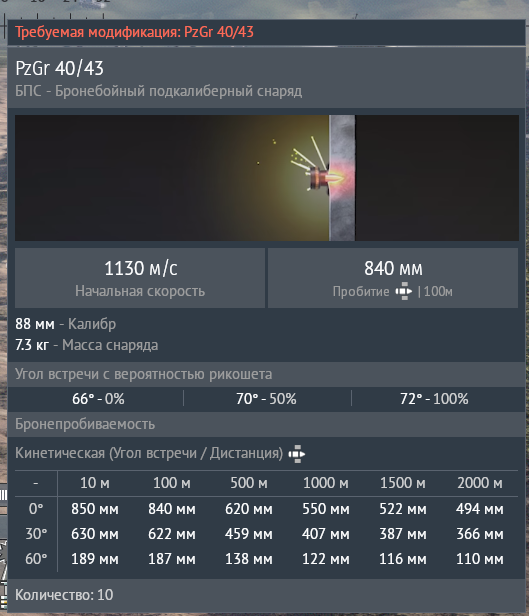The image size is (529, 616).
Task: Select the 550 мм cell
Action: 326,509
